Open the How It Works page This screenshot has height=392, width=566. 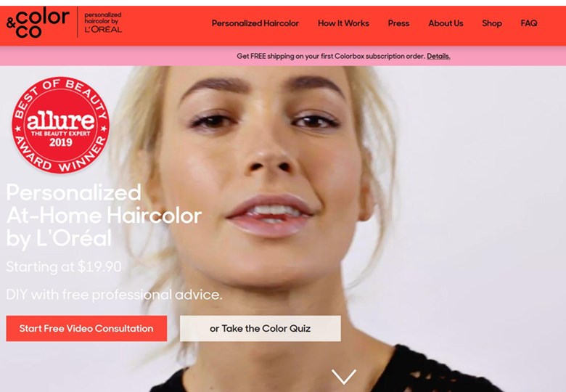click(343, 23)
